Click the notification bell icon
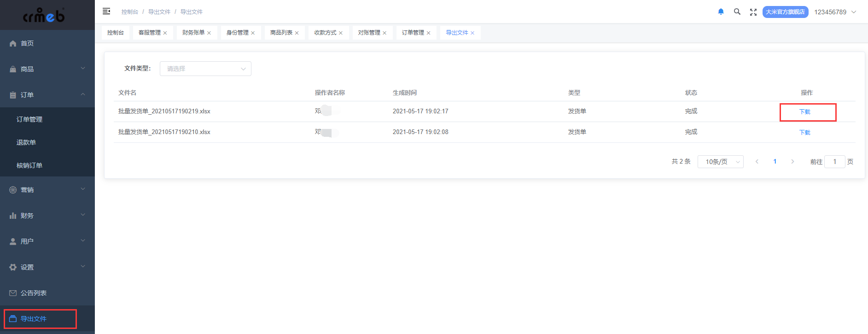The height and width of the screenshot is (334, 868). 721,12
